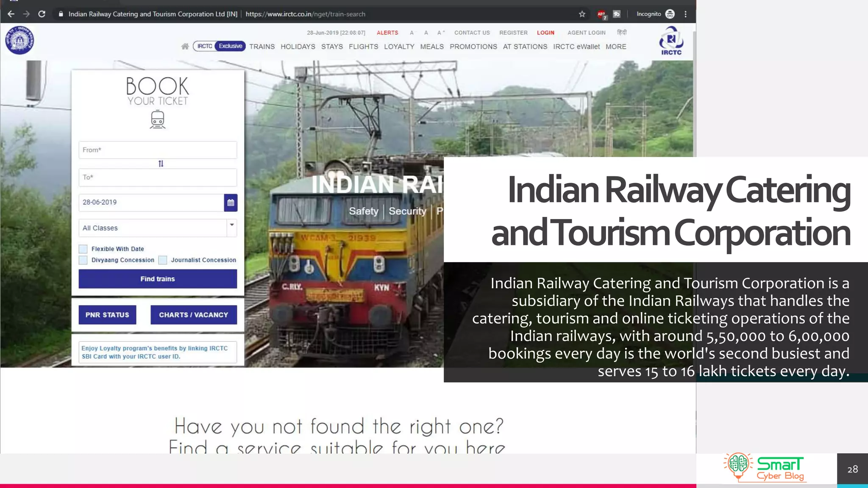868x488 pixels.
Task: Check the Journalist Concession box
Action: point(163,260)
